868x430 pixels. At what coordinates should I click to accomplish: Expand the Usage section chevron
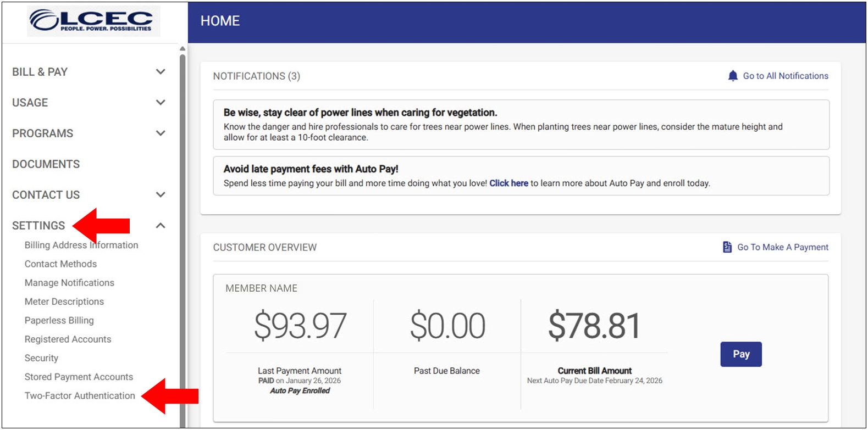pos(161,103)
